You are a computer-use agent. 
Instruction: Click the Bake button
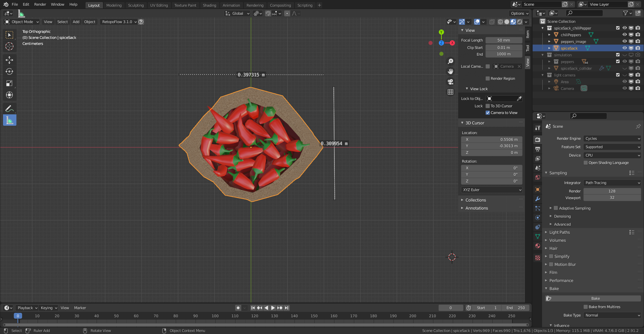click(x=595, y=298)
